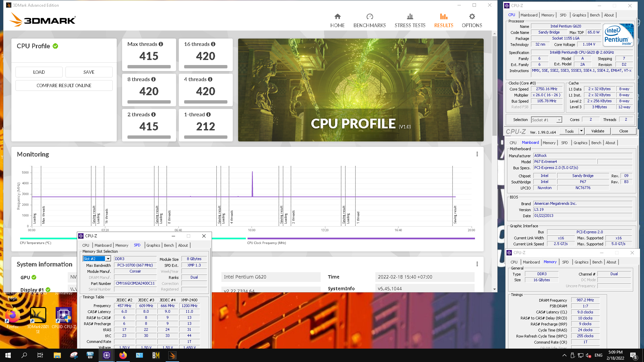
Task: Open File Explorer from the taskbar
Action: coord(57,355)
